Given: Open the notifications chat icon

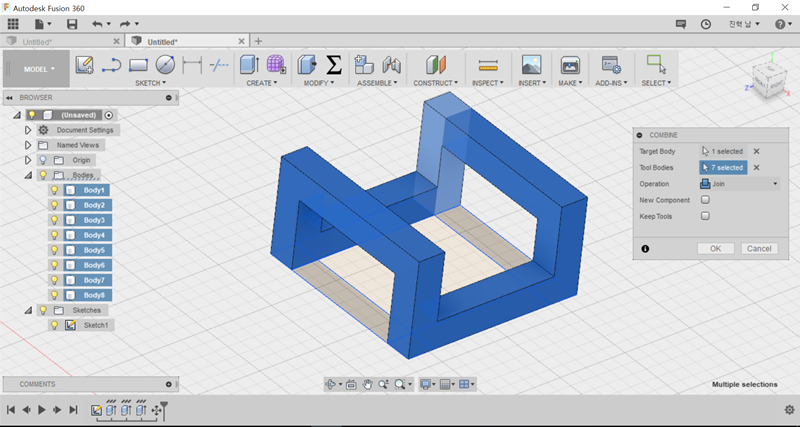Looking at the screenshot, I should coord(681,24).
